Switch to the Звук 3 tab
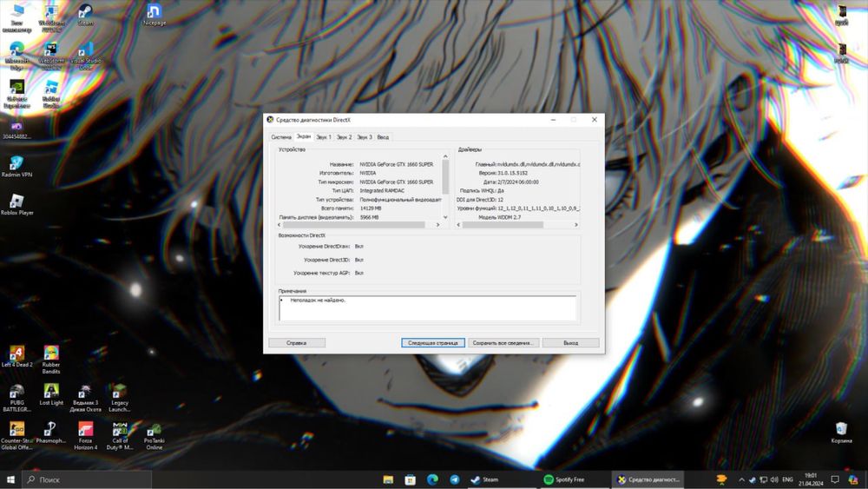The height and width of the screenshot is (489, 868). (x=365, y=136)
